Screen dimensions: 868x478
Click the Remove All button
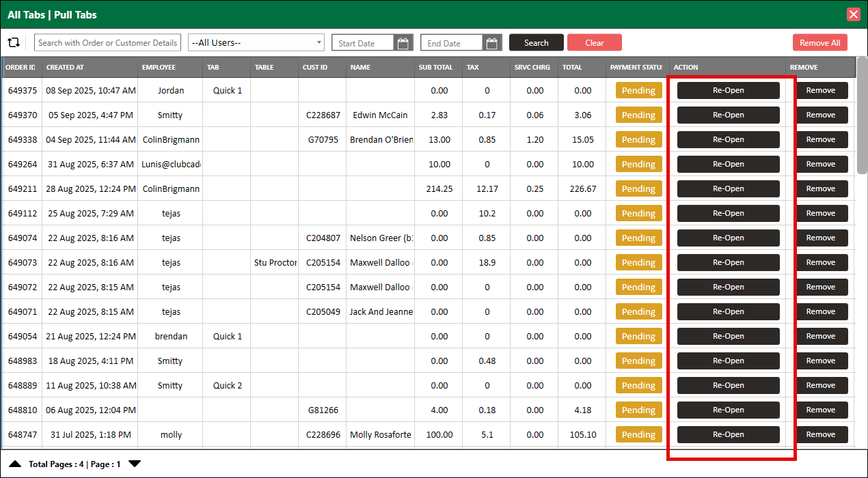pos(820,42)
